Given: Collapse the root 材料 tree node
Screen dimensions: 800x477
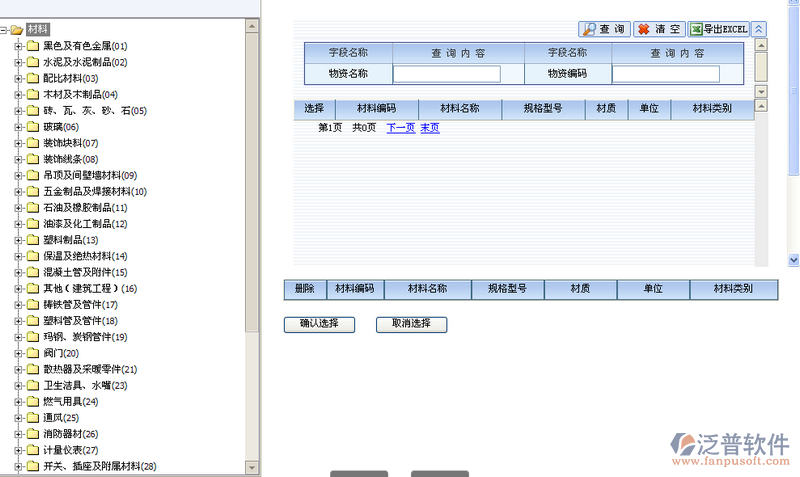Looking at the screenshot, I should (3, 30).
